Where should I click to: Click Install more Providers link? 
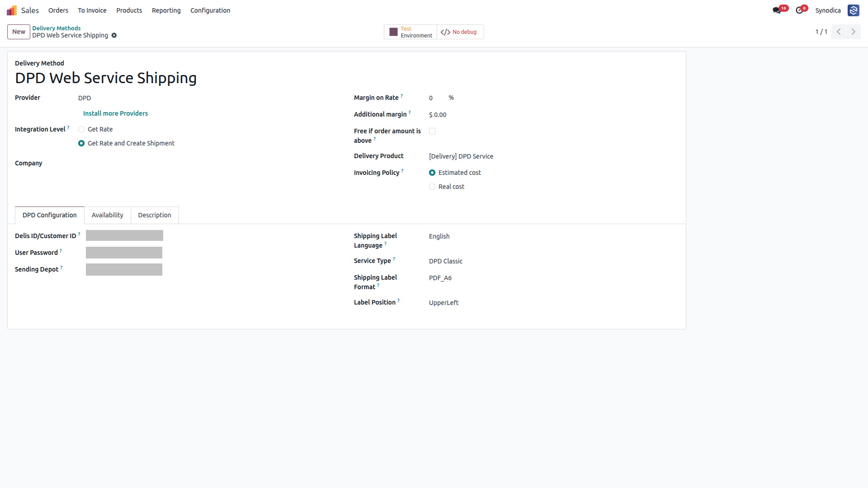(x=115, y=113)
